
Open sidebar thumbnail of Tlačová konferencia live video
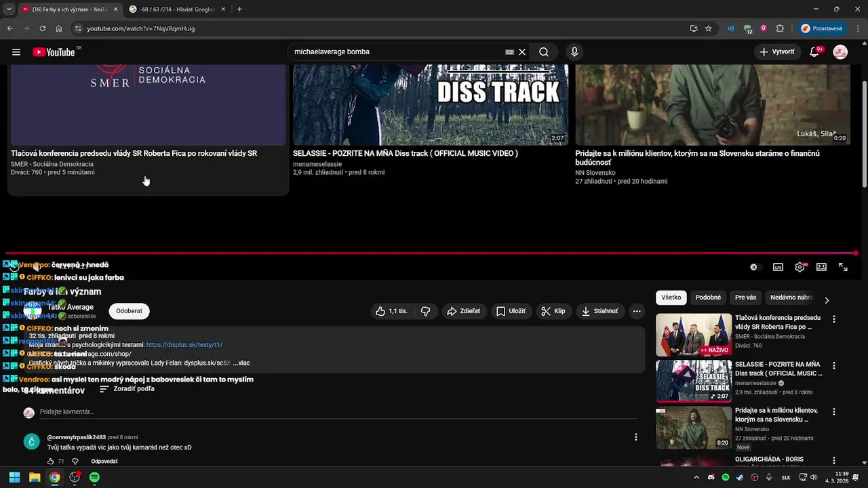pyautogui.click(x=694, y=335)
